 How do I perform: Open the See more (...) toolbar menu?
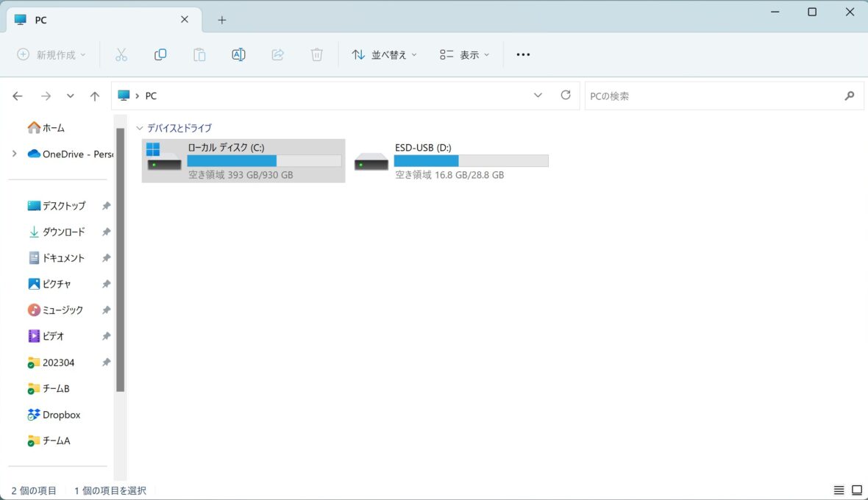point(523,54)
